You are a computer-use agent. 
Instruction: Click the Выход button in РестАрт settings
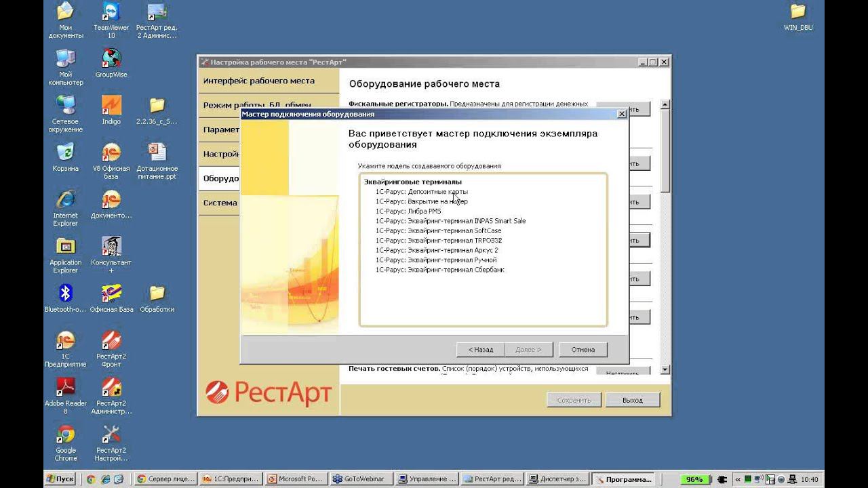point(633,400)
